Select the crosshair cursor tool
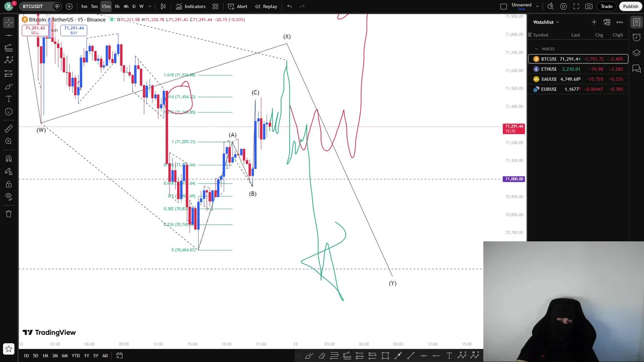Image resolution: width=644 pixels, height=362 pixels. [x=9, y=22]
